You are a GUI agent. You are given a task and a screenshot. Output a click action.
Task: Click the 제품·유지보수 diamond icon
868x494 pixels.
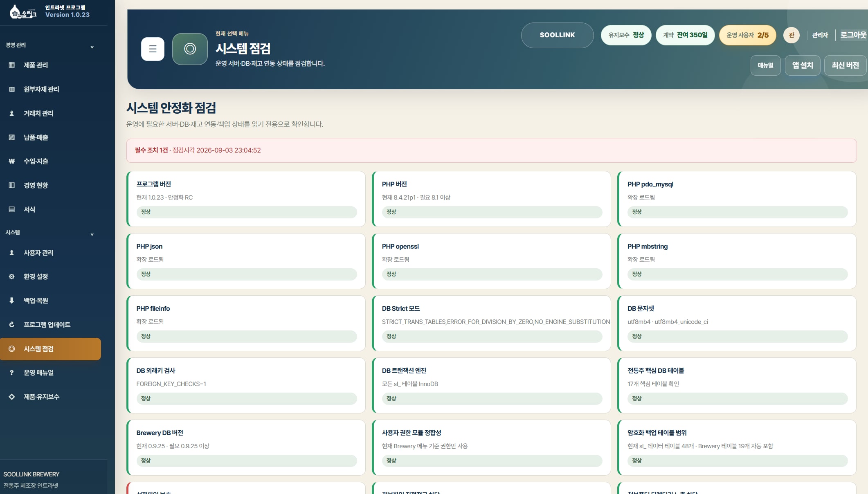click(x=12, y=397)
